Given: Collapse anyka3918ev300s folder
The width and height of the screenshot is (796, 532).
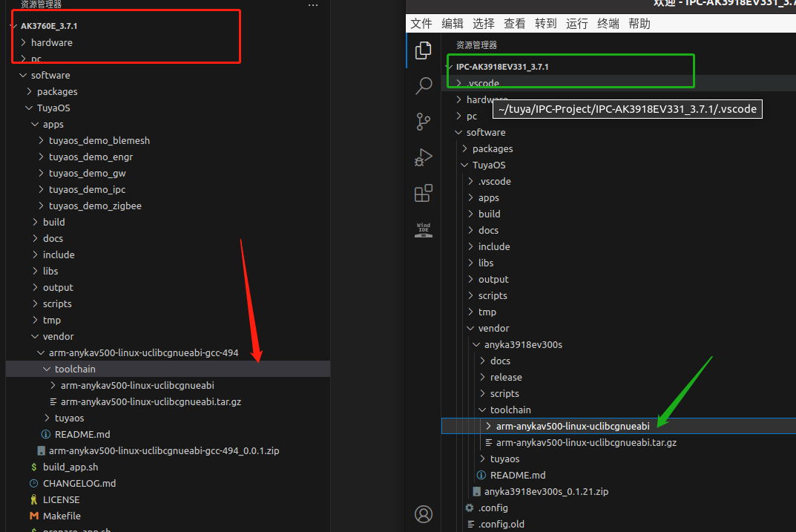Looking at the screenshot, I should (477, 345).
